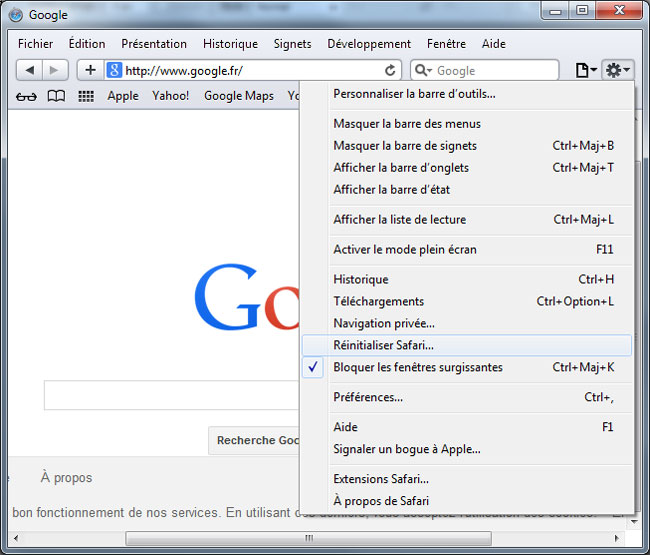Click the Recherche Google button
Screen dimensions: 650x555
pyautogui.click(x=254, y=440)
